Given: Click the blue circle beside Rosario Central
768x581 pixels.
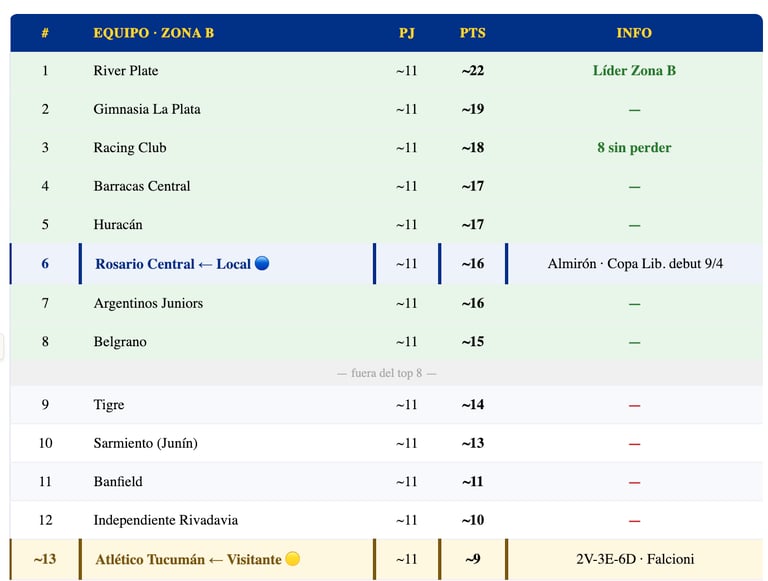Looking at the screenshot, I should tap(262, 264).
